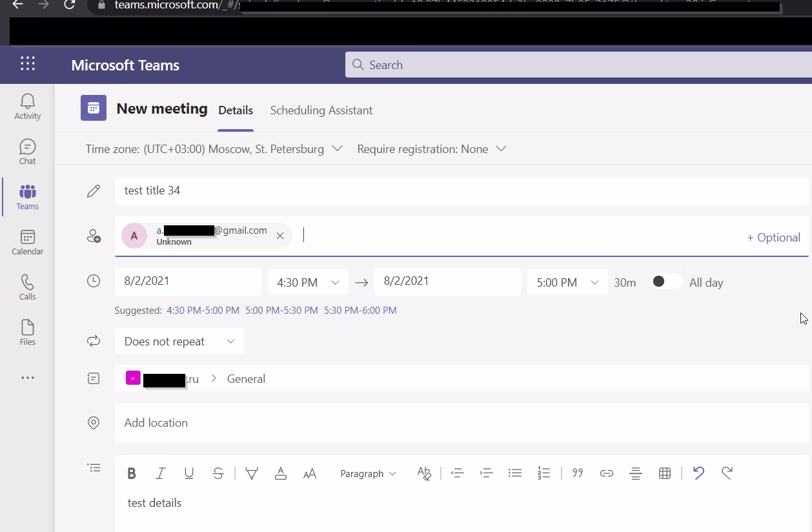Select the Details tab
Screen dimensions: 812x532
pos(235,110)
